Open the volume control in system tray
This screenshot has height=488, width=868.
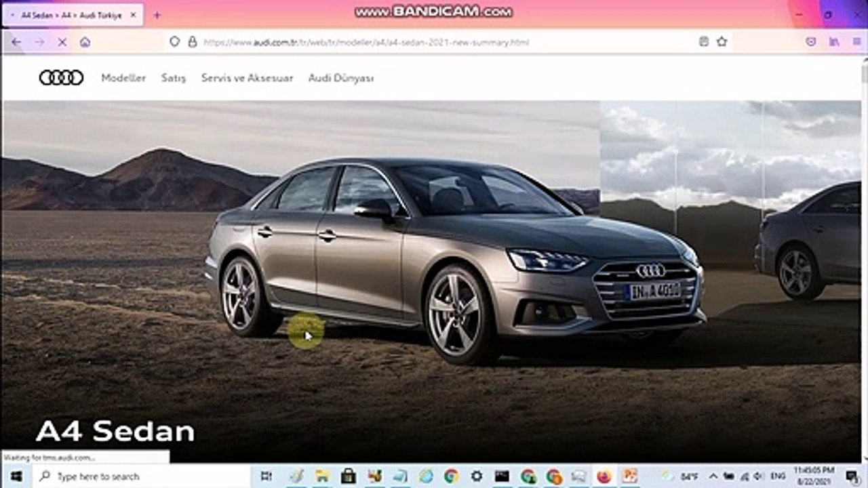coord(758,476)
